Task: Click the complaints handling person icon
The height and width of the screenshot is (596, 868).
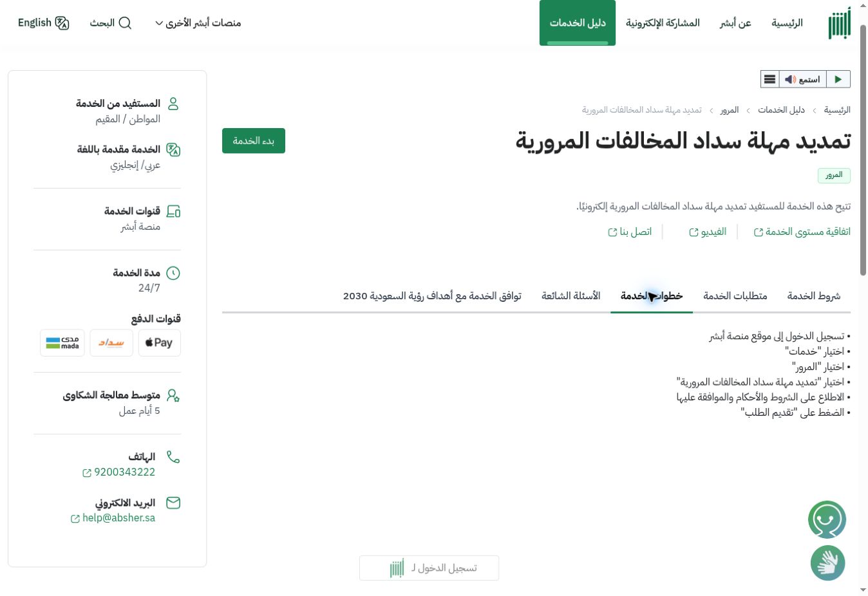Action: (173, 395)
